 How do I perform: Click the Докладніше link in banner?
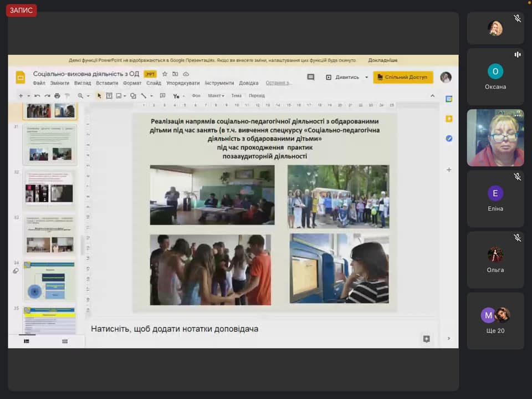click(x=382, y=60)
